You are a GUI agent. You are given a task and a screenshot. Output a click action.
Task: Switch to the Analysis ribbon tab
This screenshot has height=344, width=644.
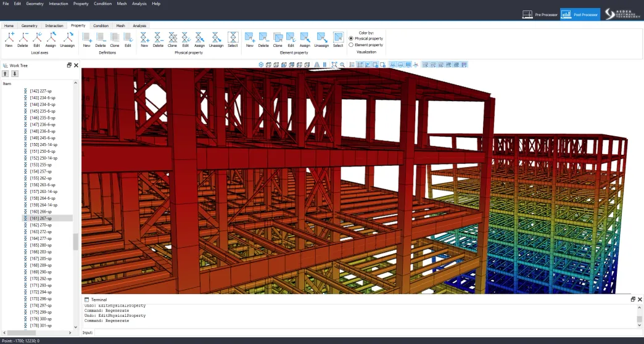click(x=139, y=25)
